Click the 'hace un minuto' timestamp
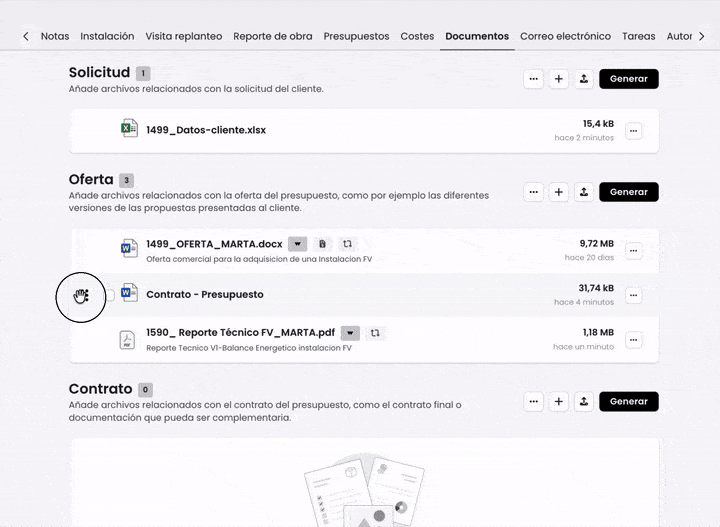The height and width of the screenshot is (527, 720). pyautogui.click(x=583, y=347)
